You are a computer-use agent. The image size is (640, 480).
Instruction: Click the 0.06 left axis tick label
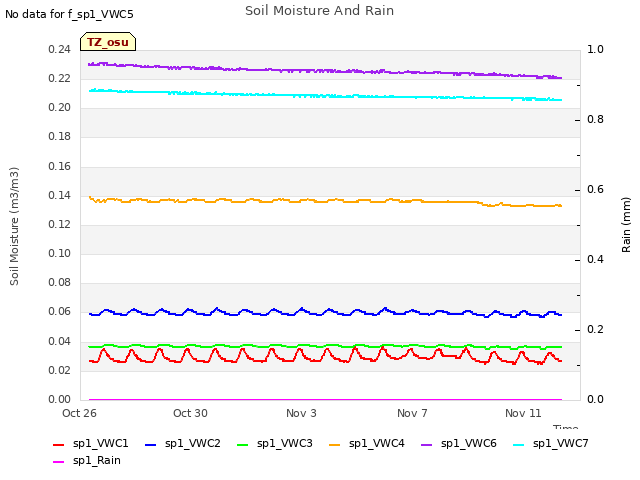60,312
